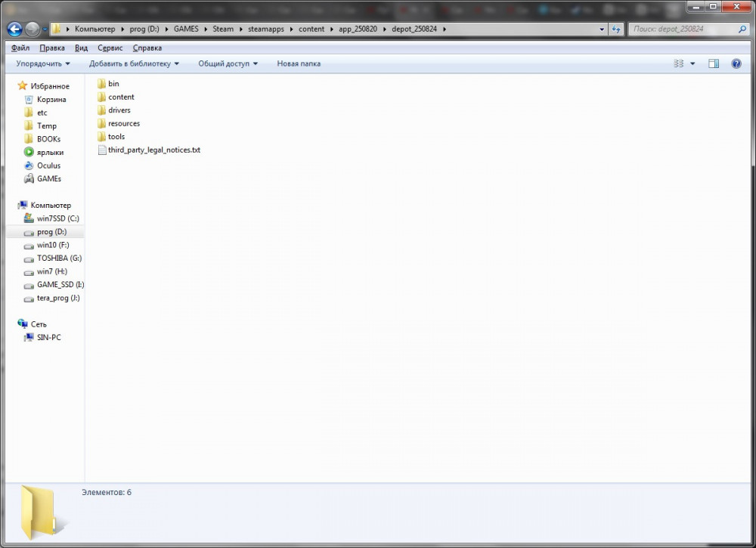Image resolution: width=756 pixels, height=548 pixels.
Task: Click prog (D:) in the address breadcrumb
Action: 144,29
